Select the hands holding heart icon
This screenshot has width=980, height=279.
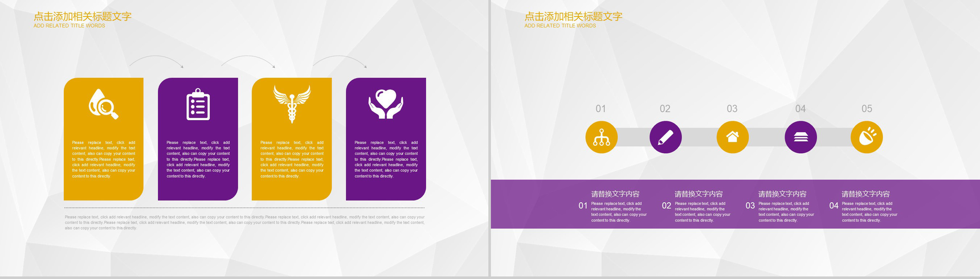(386, 104)
